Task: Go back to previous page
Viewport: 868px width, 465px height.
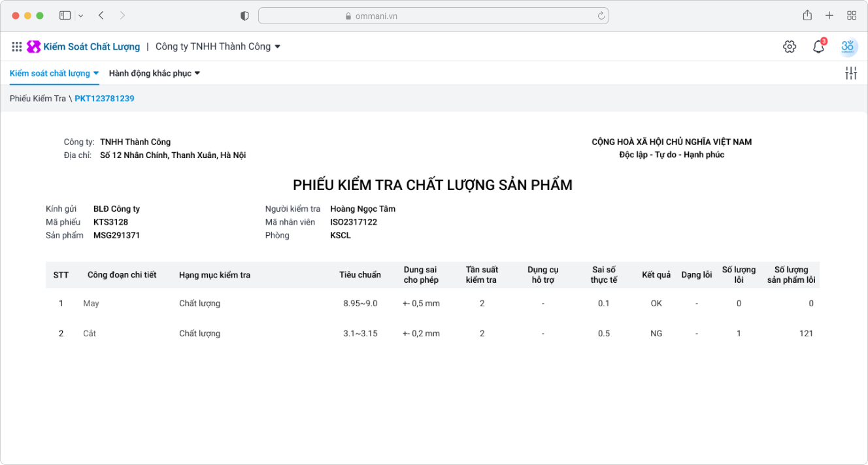Action: click(x=101, y=16)
